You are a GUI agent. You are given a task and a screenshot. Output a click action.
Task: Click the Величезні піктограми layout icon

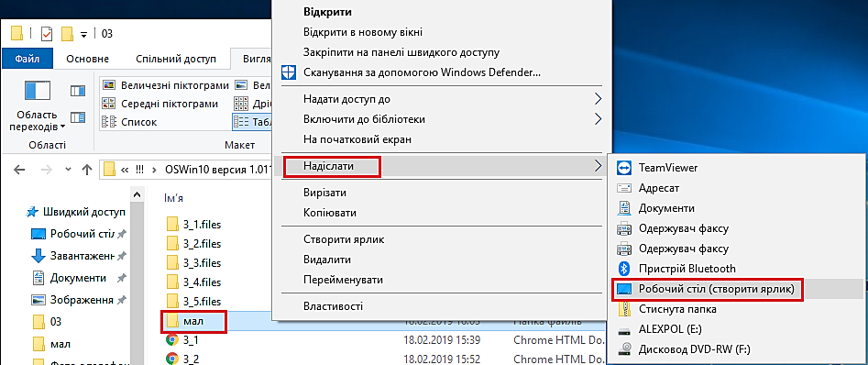(110, 85)
